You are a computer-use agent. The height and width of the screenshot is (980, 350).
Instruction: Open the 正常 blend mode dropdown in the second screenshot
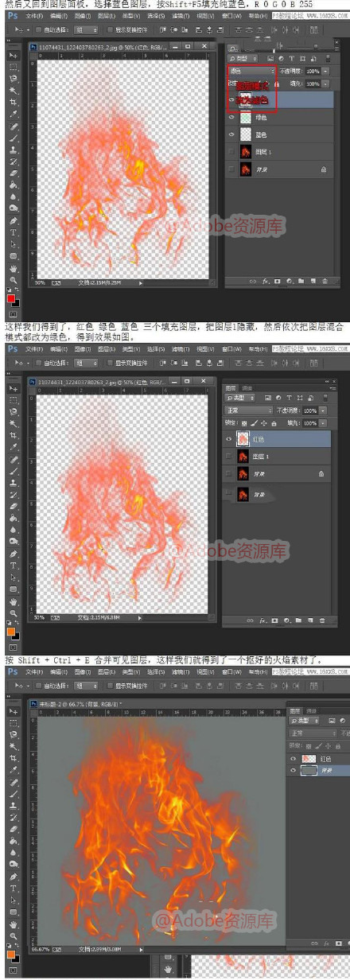pos(249,410)
